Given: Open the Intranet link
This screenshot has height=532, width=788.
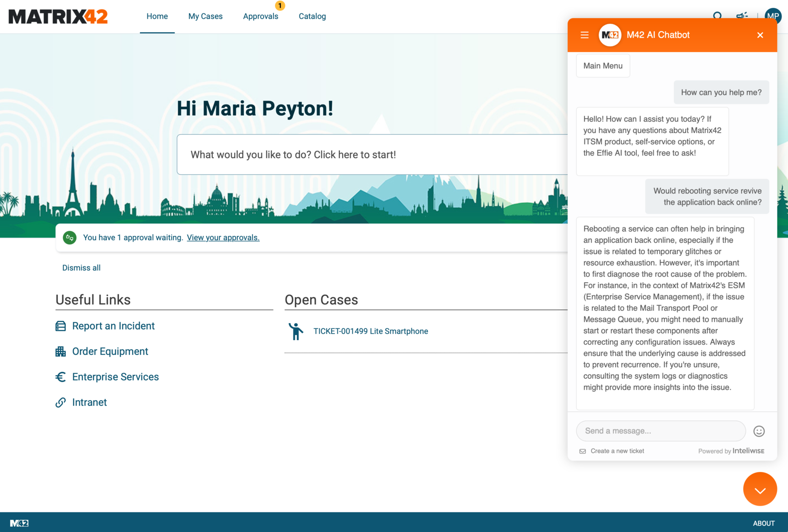Looking at the screenshot, I should (x=89, y=402).
